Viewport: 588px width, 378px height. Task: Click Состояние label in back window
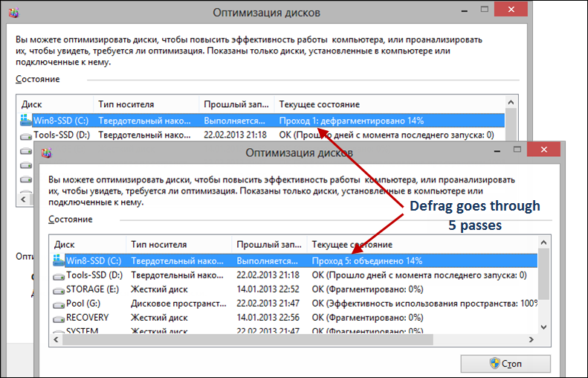tap(37, 79)
